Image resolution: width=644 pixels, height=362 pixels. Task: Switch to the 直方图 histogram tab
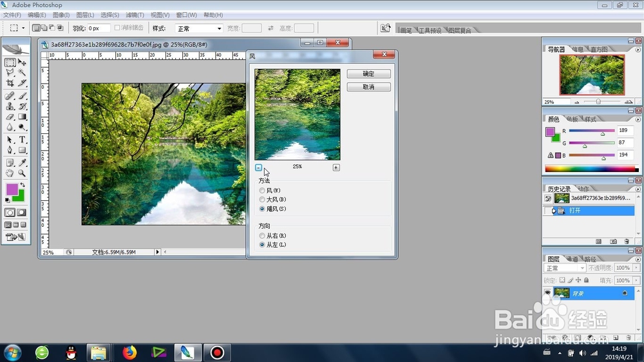point(599,50)
